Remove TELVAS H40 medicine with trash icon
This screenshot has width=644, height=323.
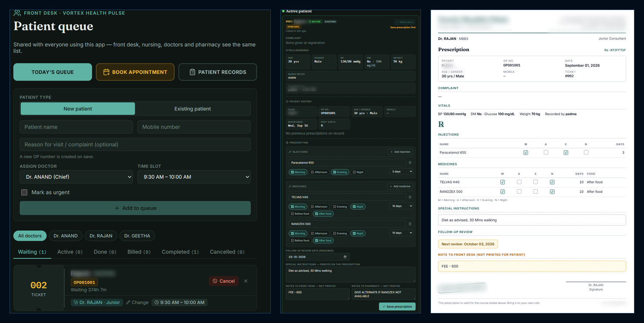pos(410,197)
